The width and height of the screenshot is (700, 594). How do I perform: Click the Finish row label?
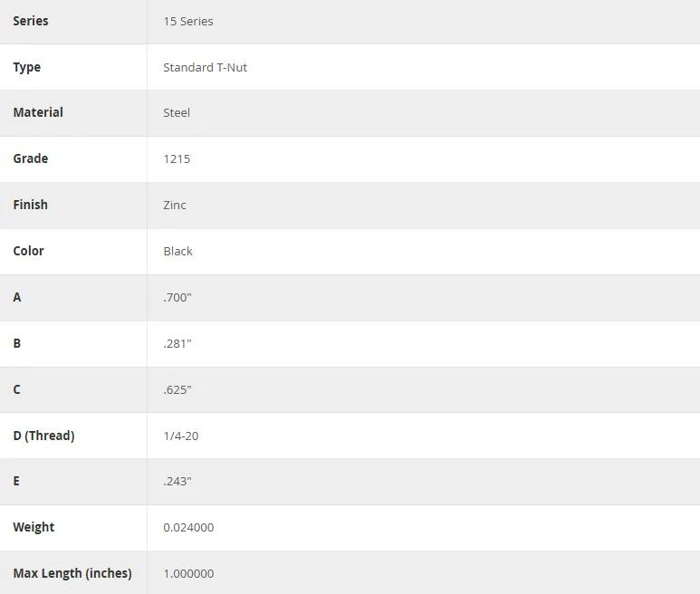(x=31, y=205)
